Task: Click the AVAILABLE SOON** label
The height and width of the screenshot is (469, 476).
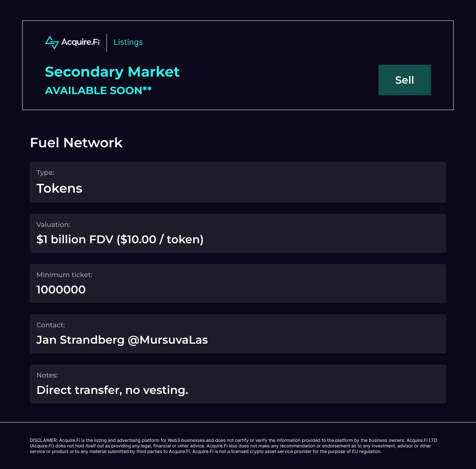Action: pyautogui.click(x=98, y=90)
